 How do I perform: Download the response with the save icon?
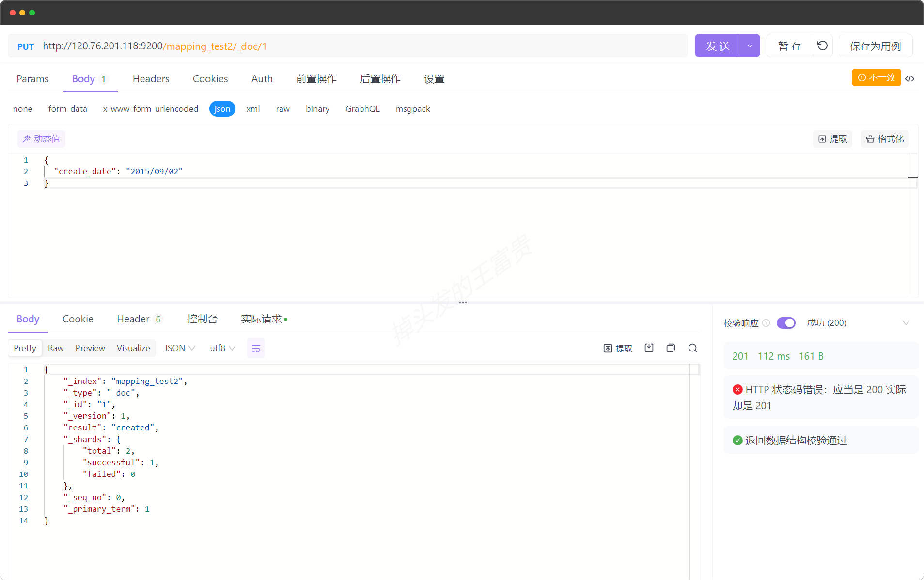649,348
